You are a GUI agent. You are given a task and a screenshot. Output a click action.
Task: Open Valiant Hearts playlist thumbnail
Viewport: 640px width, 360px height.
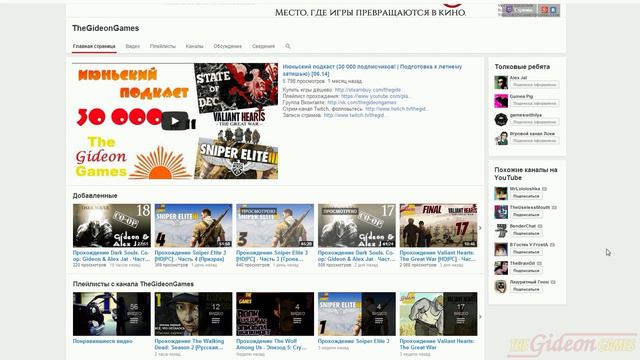tap(438, 314)
